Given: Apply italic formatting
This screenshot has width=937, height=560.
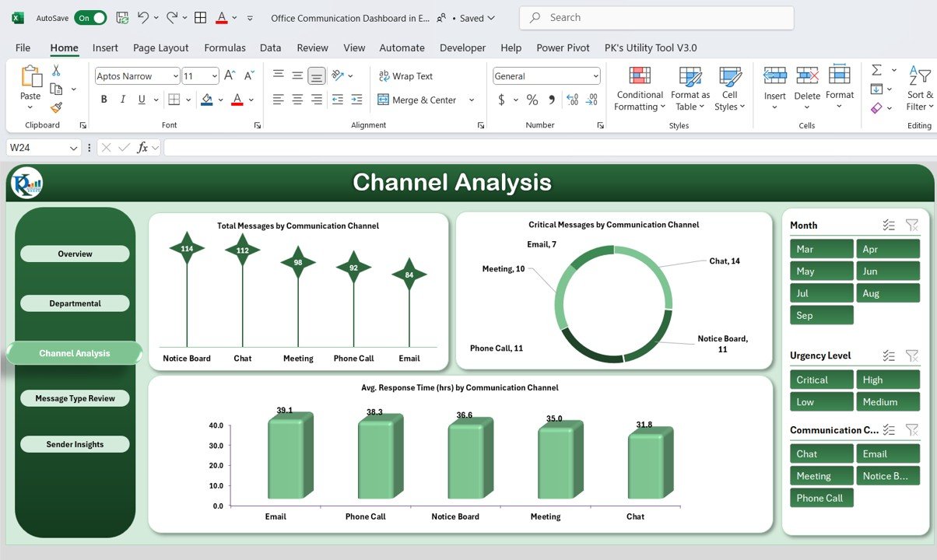Looking at the screenshot, I should (x=122, y=100).
